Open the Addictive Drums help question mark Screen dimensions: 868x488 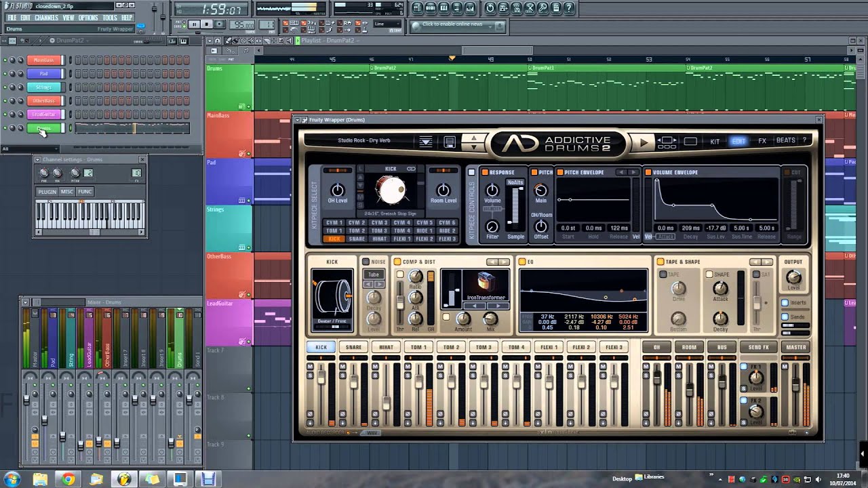[x=805, y=141]
